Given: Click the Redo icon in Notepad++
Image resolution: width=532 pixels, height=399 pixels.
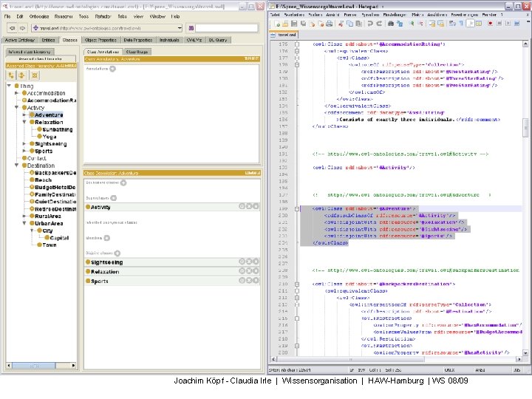Looking at the screenshot, I should point(379,24).
